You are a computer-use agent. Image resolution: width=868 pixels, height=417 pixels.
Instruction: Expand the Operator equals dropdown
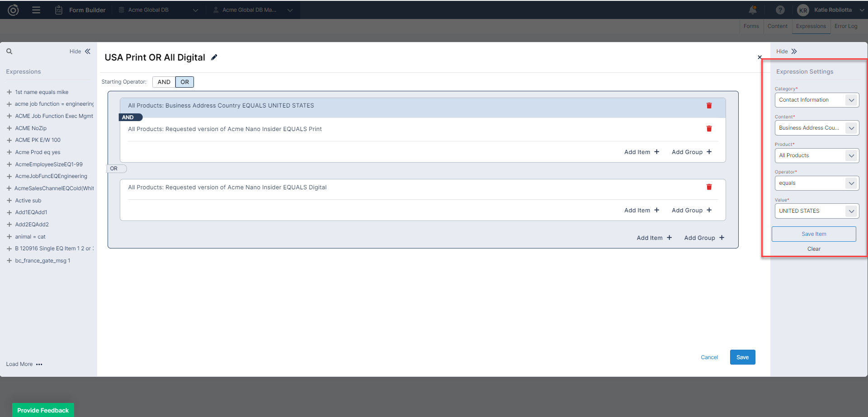[x=816, y=183]
